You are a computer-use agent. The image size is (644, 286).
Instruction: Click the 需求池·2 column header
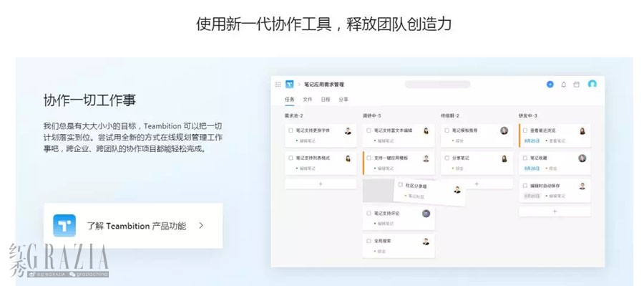point(293,116)
